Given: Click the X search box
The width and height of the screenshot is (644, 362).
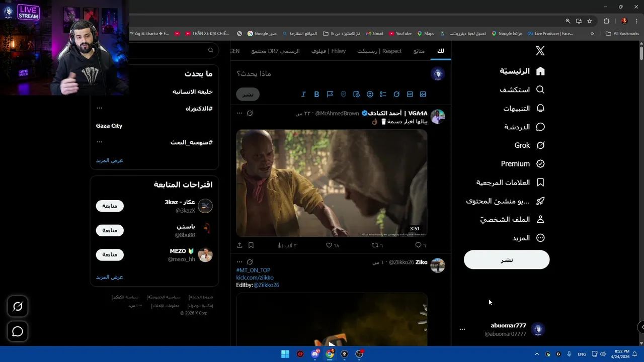Looking at the screenshot, I should point(174,50).
